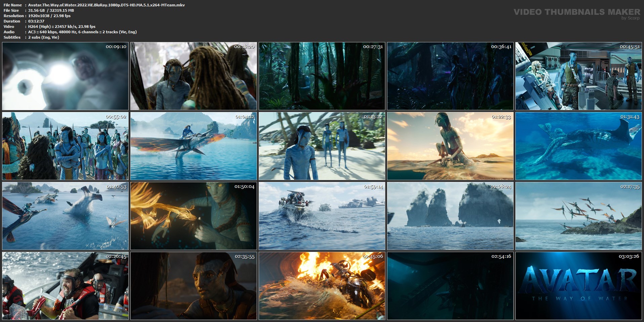Select the dark underwater thumbnail at 02:54:16
The image size is (644, 322).
pos(450,286)
